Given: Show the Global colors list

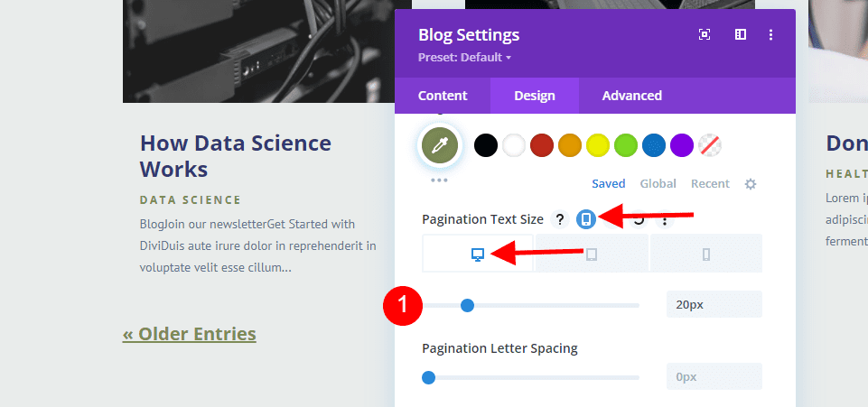Looking at the screenshot, I should pyautogui.click(x=658, y=183).
